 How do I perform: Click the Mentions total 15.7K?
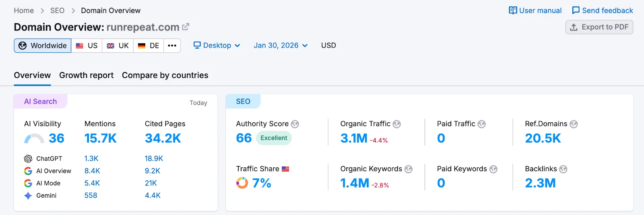pos(100,139)
